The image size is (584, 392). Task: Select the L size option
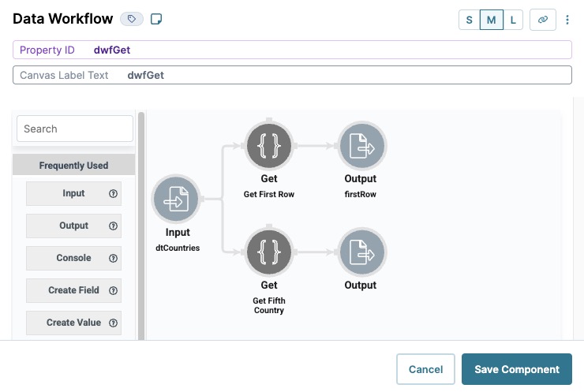(513, 20)
